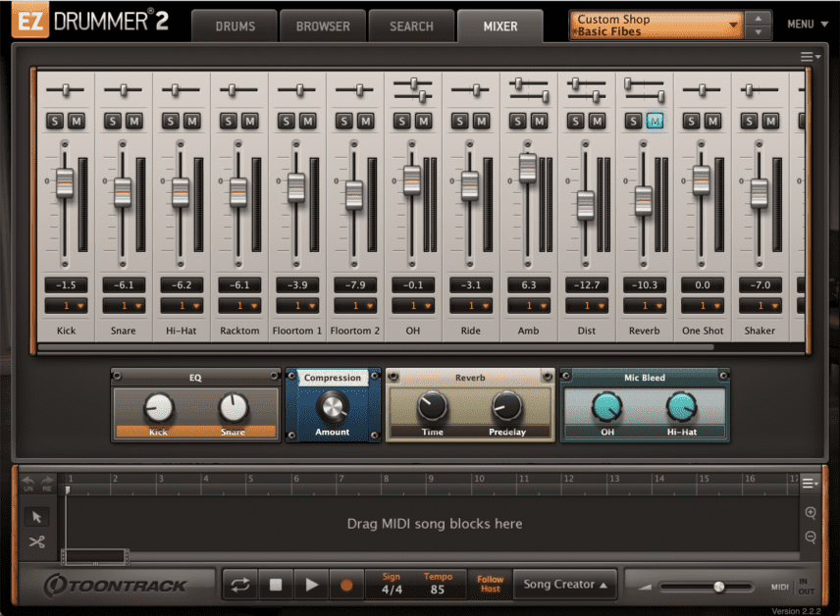
Task: Stop playback with the stop button
Action: tap(276, 585)
